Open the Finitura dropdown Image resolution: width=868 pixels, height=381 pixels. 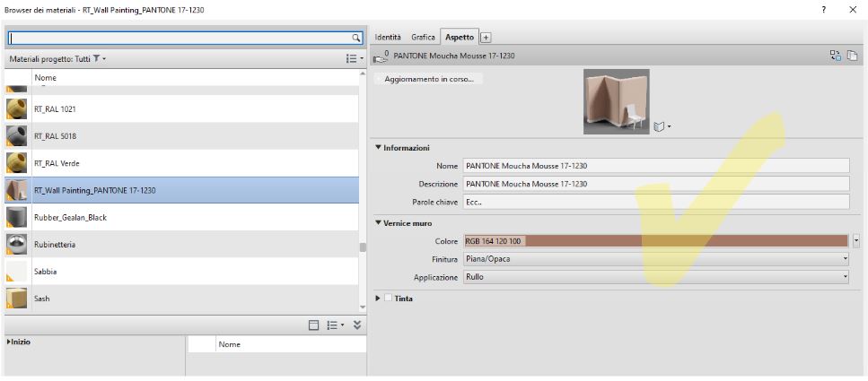point(656,259)
